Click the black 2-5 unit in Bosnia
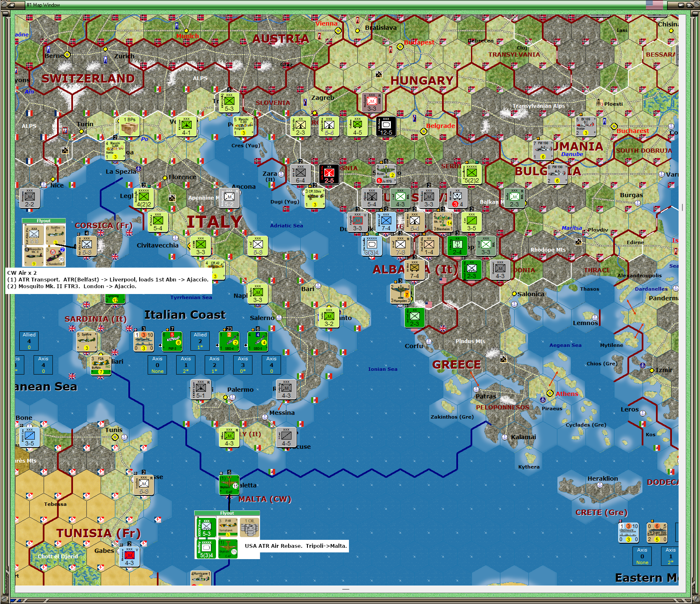The width and height of the screenshot is (700, 604). coord(329,174)
